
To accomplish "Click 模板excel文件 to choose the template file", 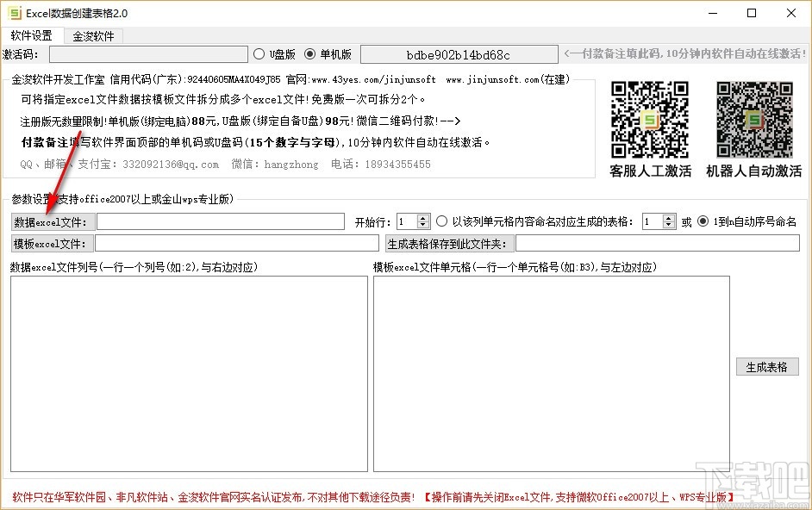I will pyautogui.click(x=52, y=243).
